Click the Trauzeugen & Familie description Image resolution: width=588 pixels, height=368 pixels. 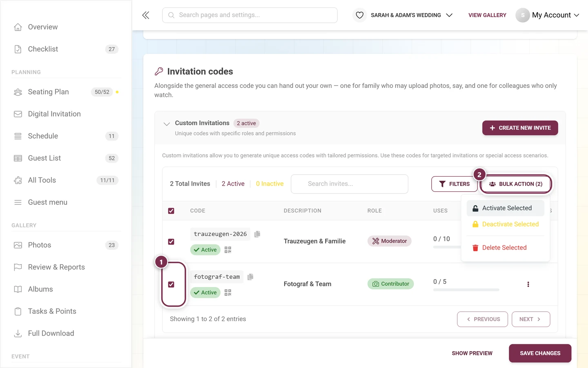click(315, 241)
